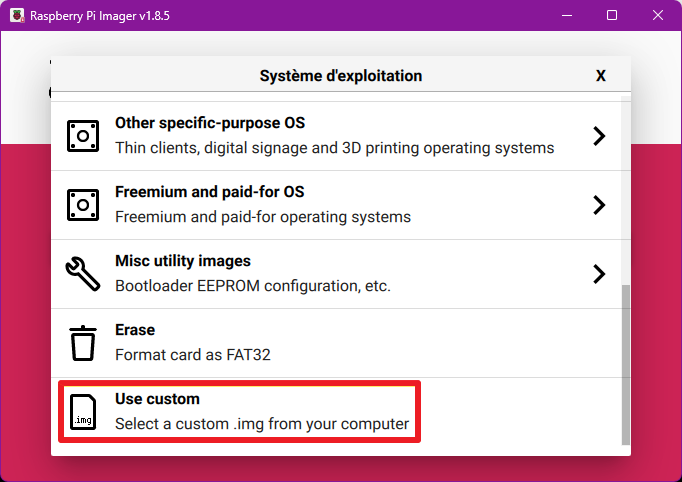Viewport: 682px width, 482px height.
Task: Maximize the Raspberry Pi Imager window
Action: 612,16
